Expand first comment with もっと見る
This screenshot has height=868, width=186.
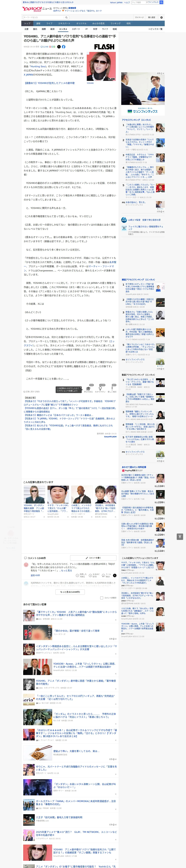point(66,570)
